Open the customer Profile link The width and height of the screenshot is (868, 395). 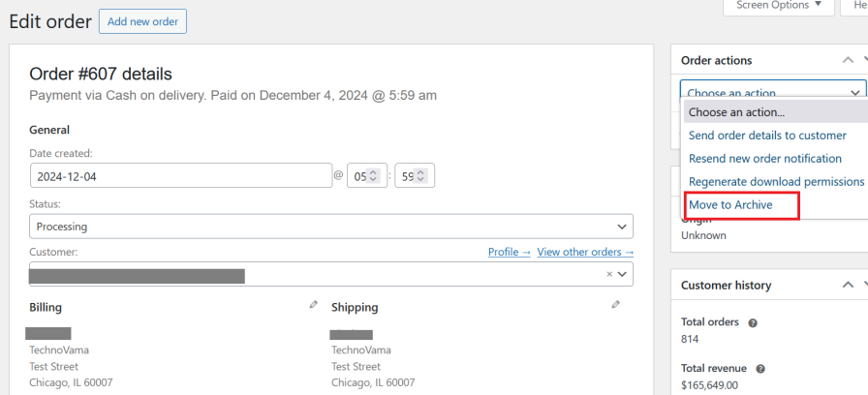pos(509,253)
